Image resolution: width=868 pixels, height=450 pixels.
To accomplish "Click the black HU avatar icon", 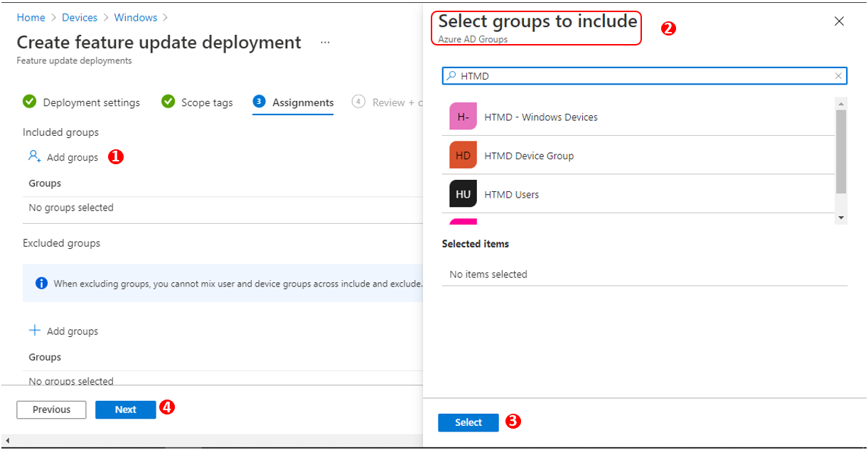I will pyautogui.click(x=463, y=194).
